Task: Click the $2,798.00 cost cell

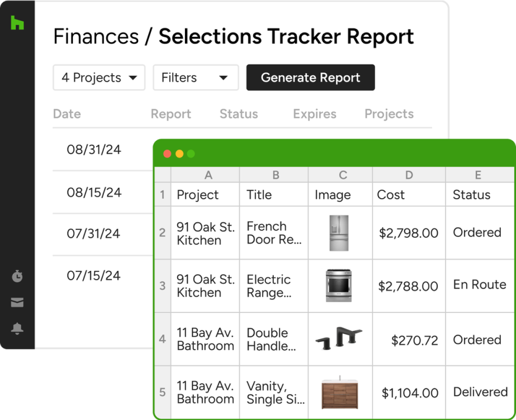Action: click(x=408, y=233)
